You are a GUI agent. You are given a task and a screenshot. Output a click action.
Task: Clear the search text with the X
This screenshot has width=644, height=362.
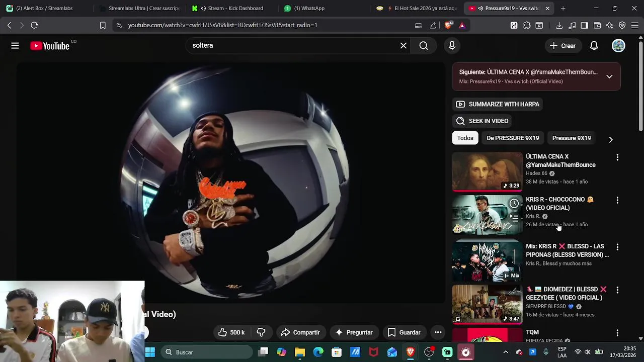(404, 46)
